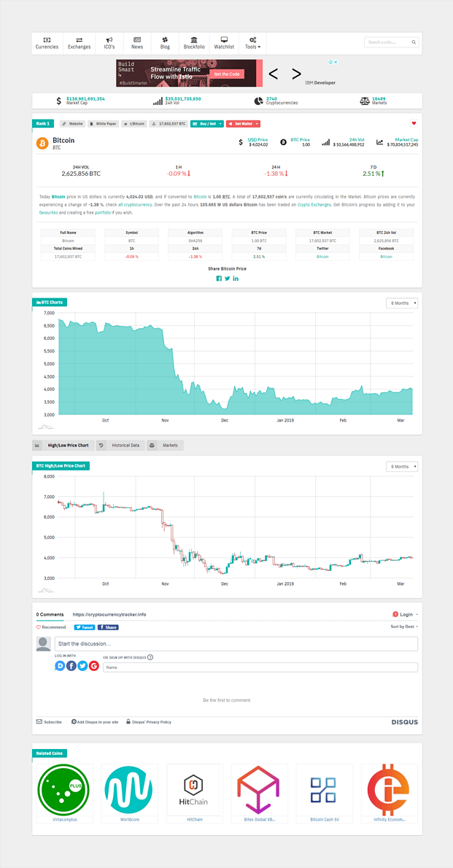This screenshot has width=453, height=868.
Task: Open the Watchlist nav item
Action: point(224,43)
